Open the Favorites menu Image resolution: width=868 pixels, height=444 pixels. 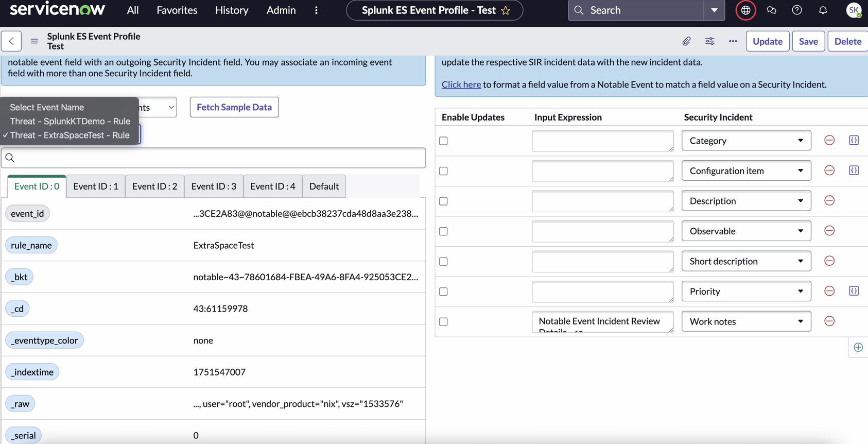[177, 10]
